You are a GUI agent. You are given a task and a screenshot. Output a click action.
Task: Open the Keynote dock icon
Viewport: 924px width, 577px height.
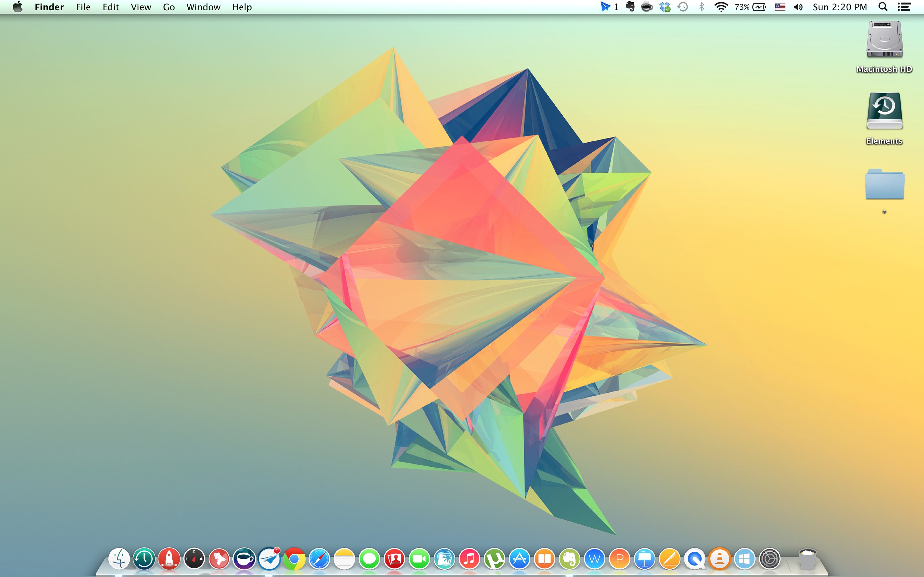tap(645, 559)
